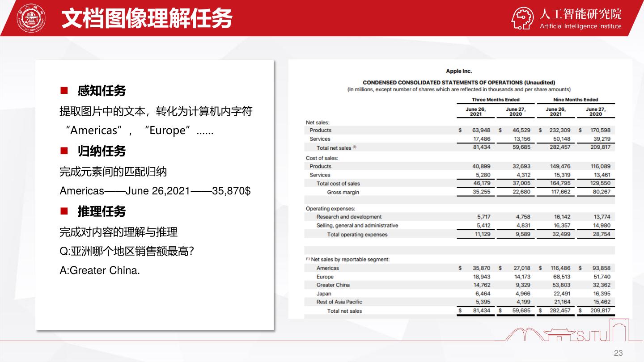This screenshot has width=644, height=362.
Task: Click the Total operating expenses value 28,754
Action: (602, 234)
